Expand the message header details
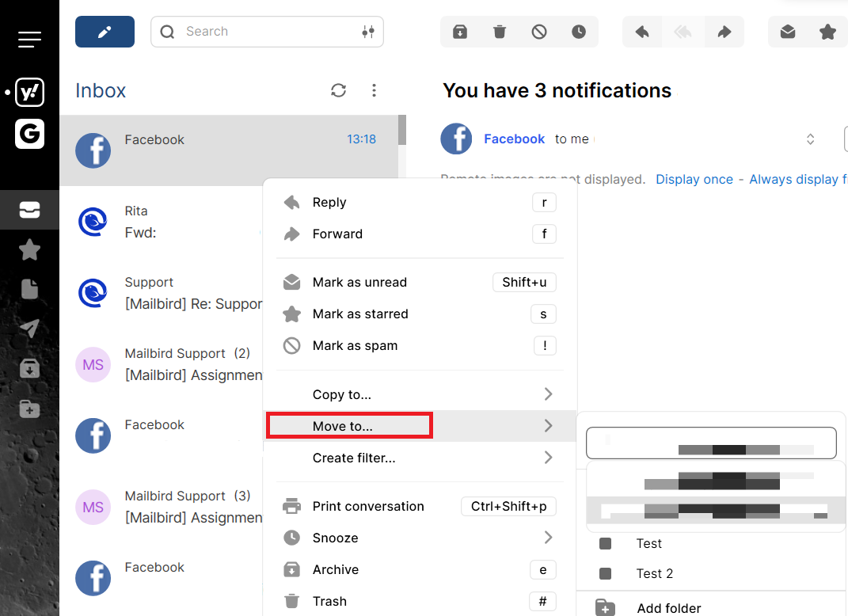 (x=810, y=139)
